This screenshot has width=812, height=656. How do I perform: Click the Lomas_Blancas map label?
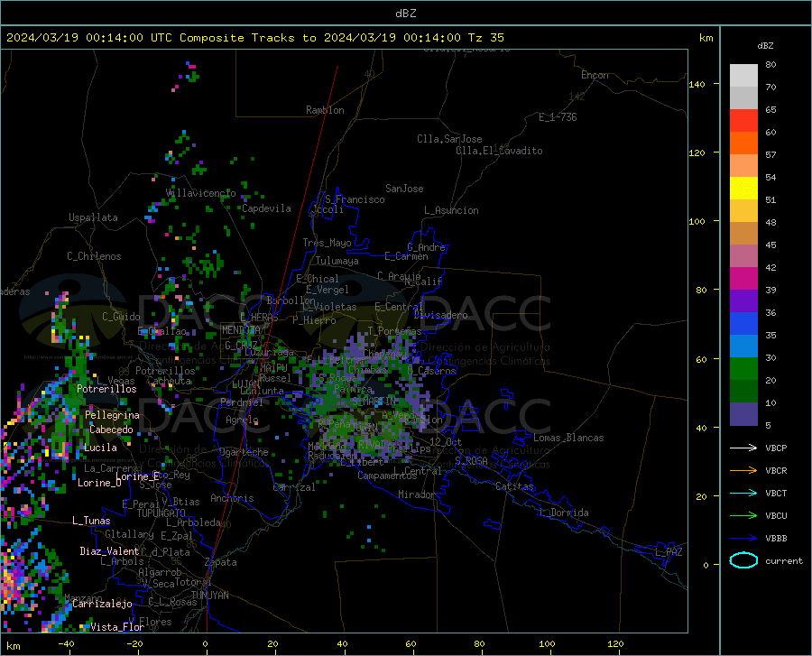click(568, 438)
